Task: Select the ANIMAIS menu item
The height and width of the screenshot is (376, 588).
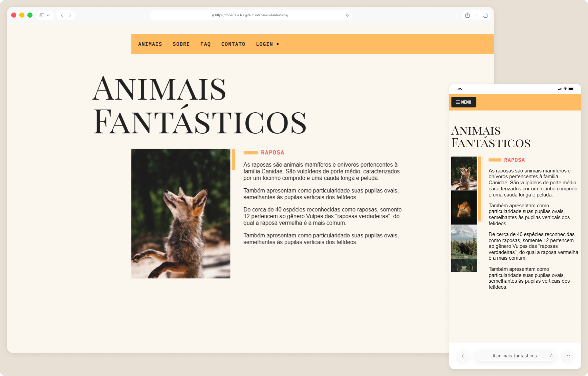Action: (x=150, y=44)
